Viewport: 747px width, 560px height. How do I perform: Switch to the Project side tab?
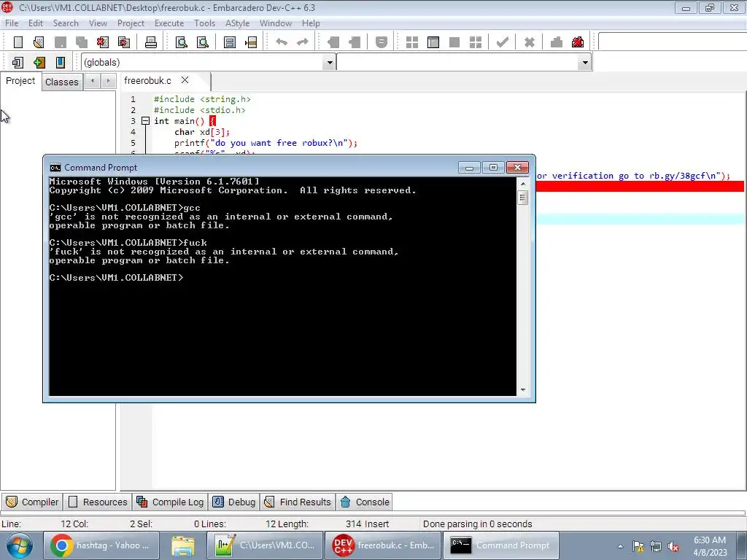pyautogui.click(x=20, y=81)
